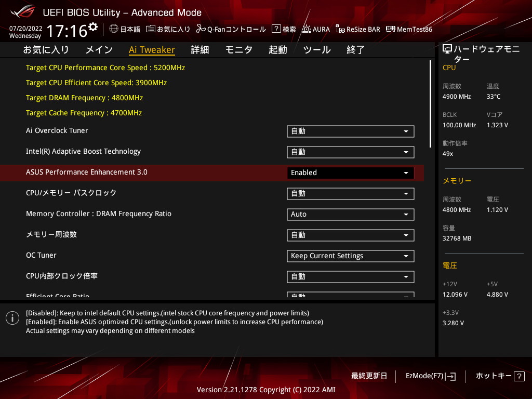Click Target DRAM Frequency : 4800MHz text
This screenshot has height=399, width=532.
(x=85, y=98)
